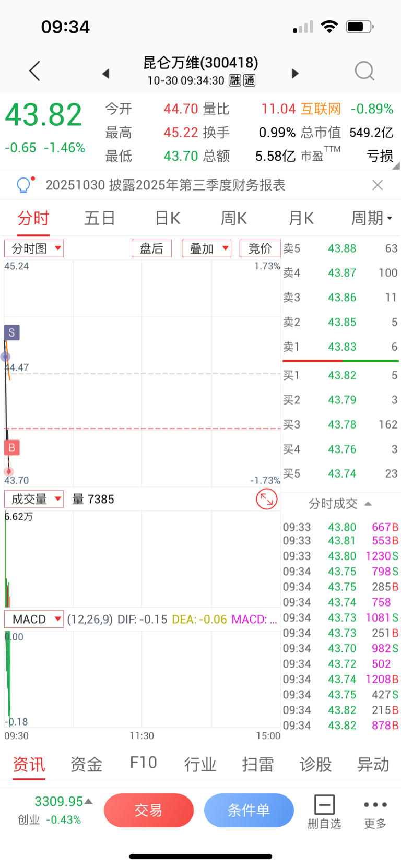Open the F10 bottom tab
401x868 pixels.
coord(144,763)
